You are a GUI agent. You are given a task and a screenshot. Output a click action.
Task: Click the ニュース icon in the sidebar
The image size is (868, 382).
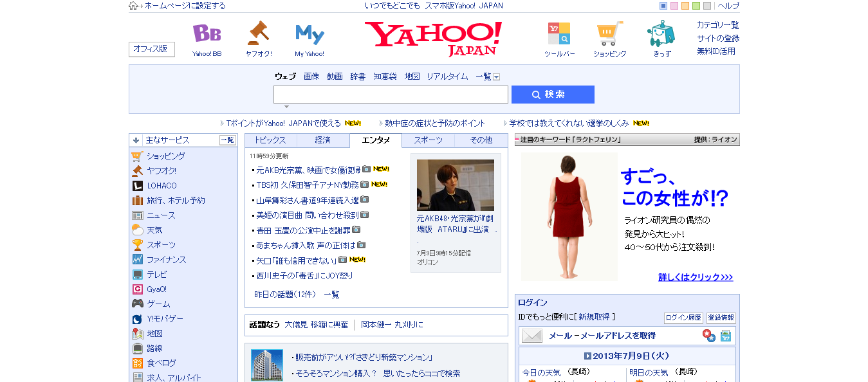[137, 215]
